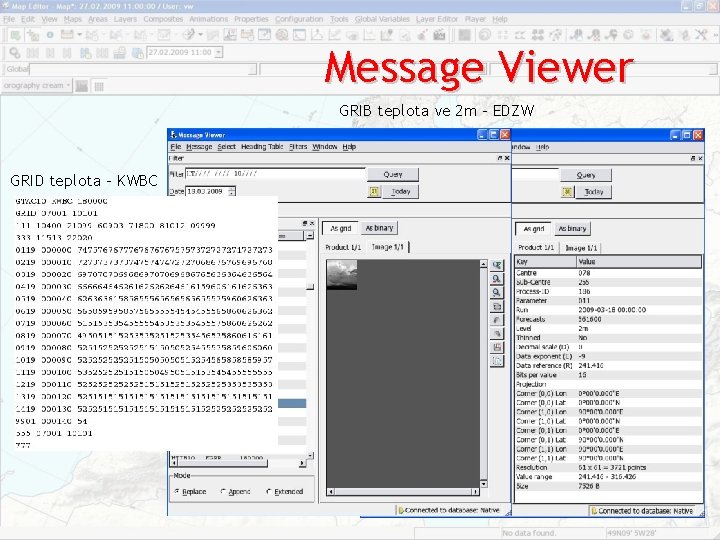Click As binary button in right viewer
Image resolution: width=720 pixels, height=540 pixels.
click(x=572, y=228)
